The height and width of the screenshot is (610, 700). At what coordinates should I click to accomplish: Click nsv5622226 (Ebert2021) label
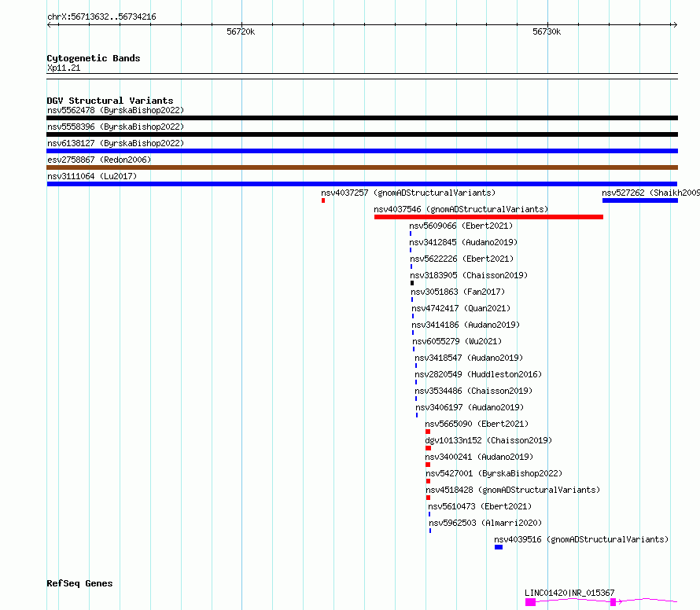(x=462, y=259)
